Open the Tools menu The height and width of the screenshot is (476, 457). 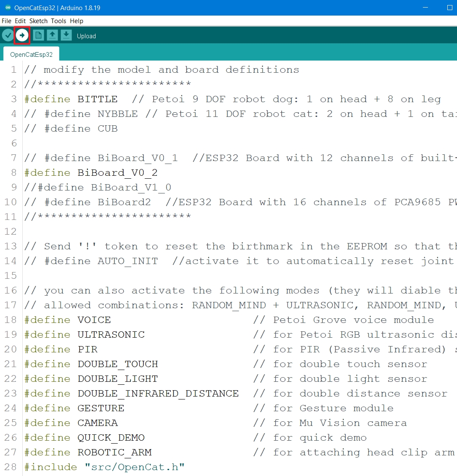pyautogui.click(x=58, y=21)
